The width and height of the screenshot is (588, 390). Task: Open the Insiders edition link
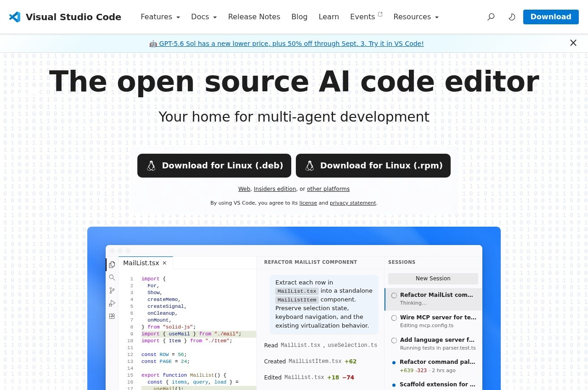point(275,189)
